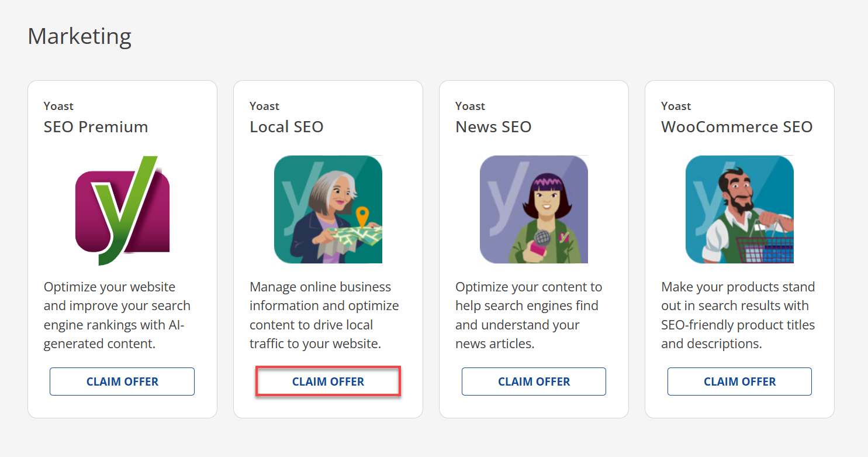Claim the WooCommerce SEO offer
Viewport: 868px width, 457px height.
tap(739, 381)
